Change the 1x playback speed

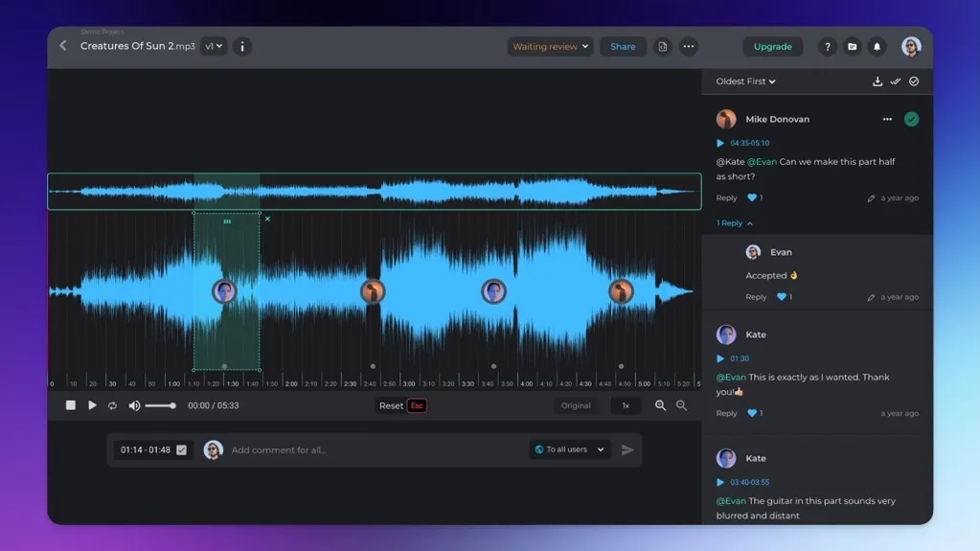tap(626, 406)
